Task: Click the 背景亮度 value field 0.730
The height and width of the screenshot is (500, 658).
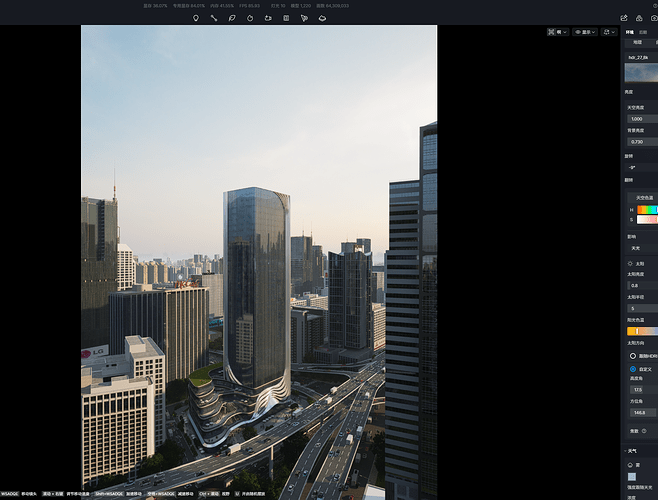Action: 642,142
